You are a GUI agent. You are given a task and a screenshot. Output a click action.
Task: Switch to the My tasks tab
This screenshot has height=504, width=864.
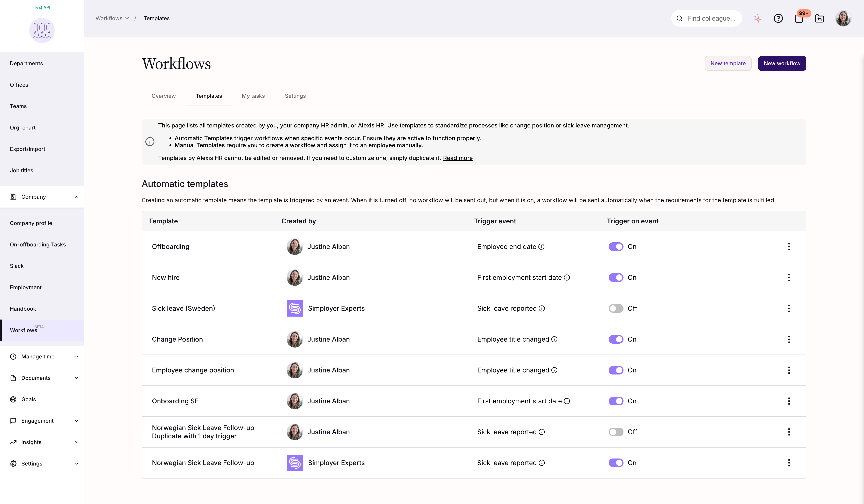point(253,96)
